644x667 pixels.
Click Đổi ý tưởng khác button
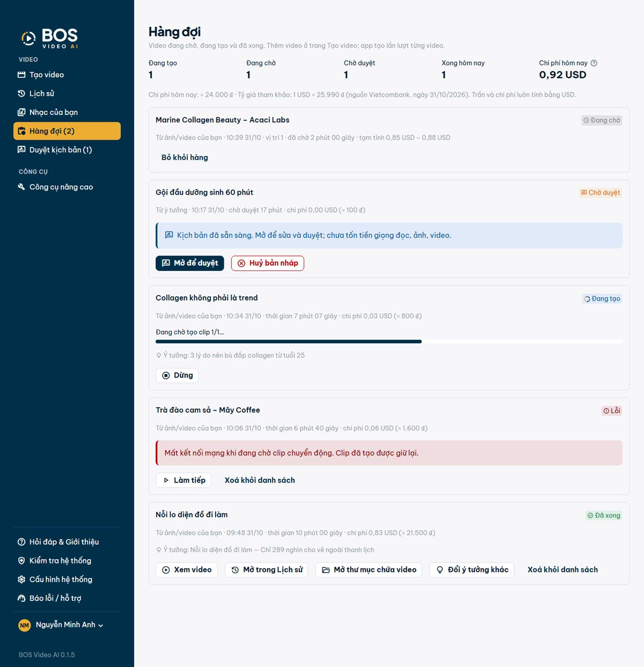[472, 570]
